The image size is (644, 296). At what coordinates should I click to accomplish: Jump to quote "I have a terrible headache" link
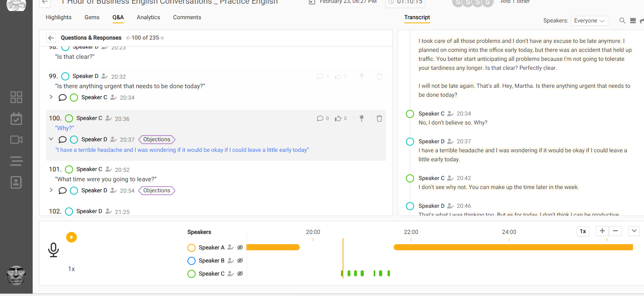182,150
